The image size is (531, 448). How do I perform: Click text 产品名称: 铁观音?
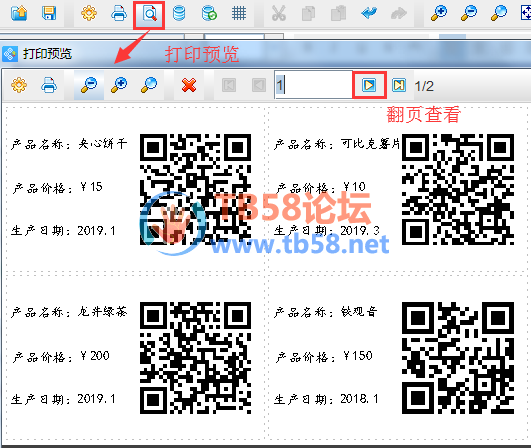325,312
